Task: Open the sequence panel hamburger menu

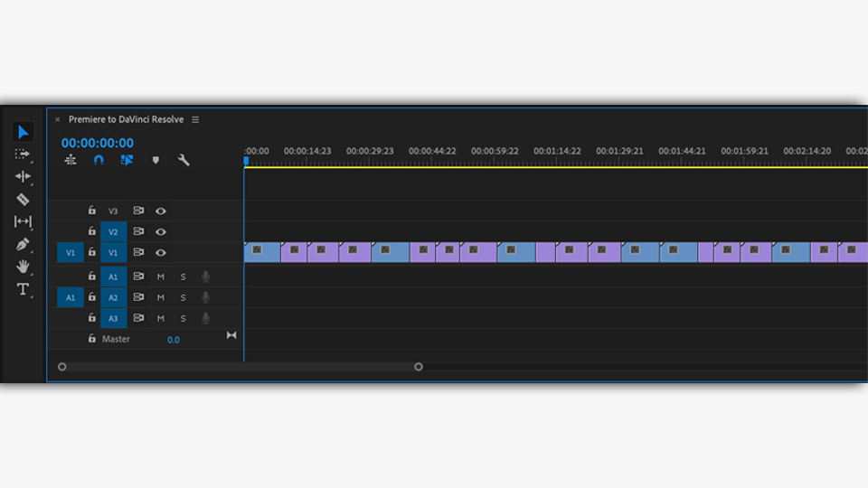Action: [195, 119]
